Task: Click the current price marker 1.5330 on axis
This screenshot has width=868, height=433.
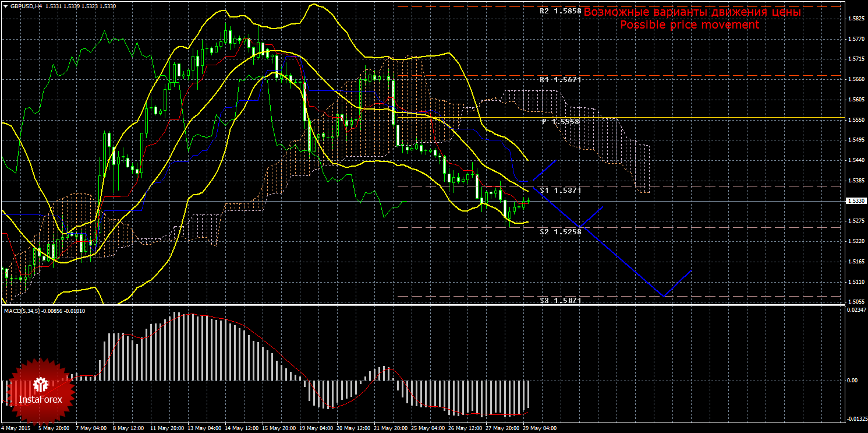Action: [855, 200]
